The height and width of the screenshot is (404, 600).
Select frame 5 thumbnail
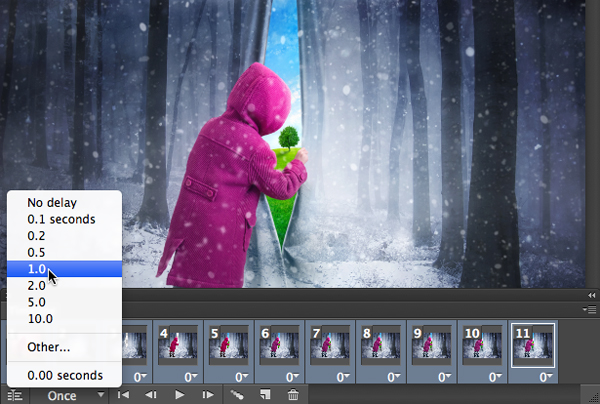point(229,345)
